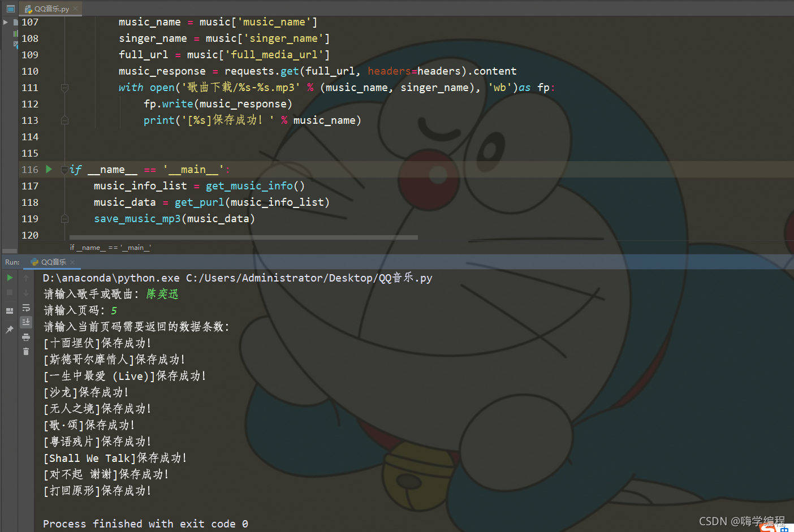Click the get_purl function call on line 118
This screenshot has width=794, height=532.
pos(200,202)
